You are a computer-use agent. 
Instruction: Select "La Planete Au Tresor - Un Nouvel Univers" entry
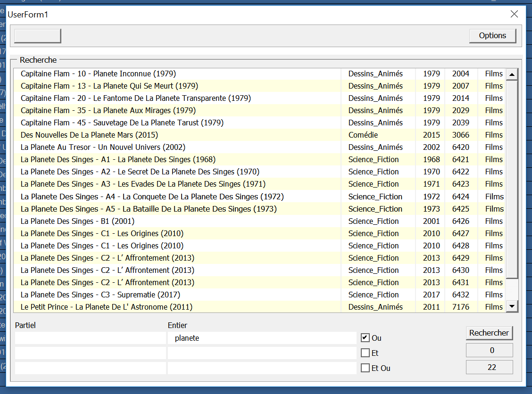(x=141, y=147)
